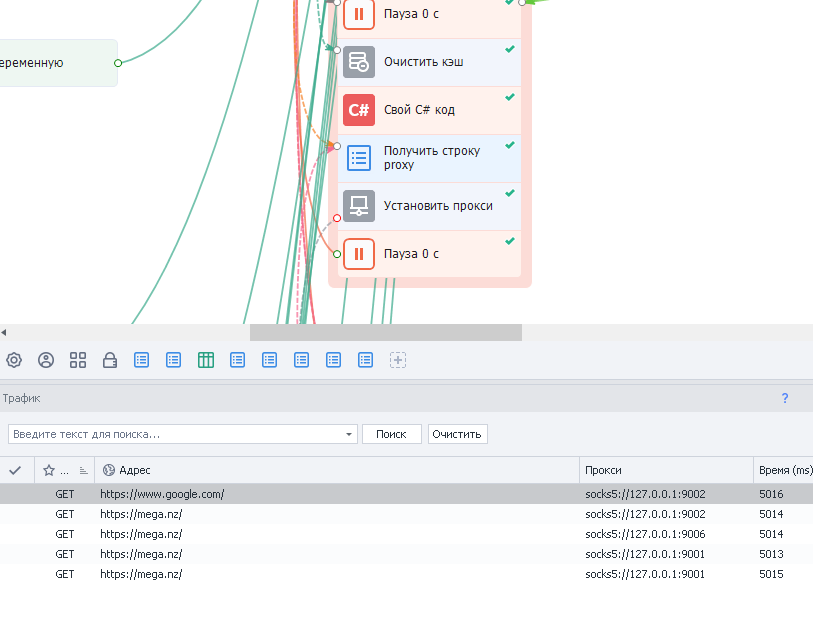Screen dimensions: 813x617
Task: Select the переменную block on the left
Action: pos(58,63)
